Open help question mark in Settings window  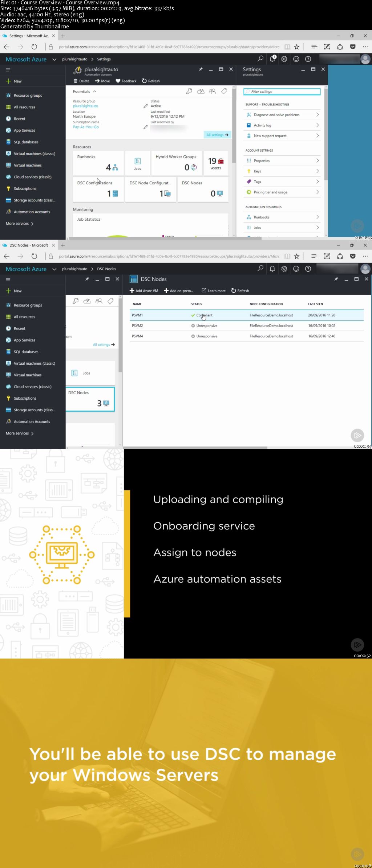click(308, 59)
